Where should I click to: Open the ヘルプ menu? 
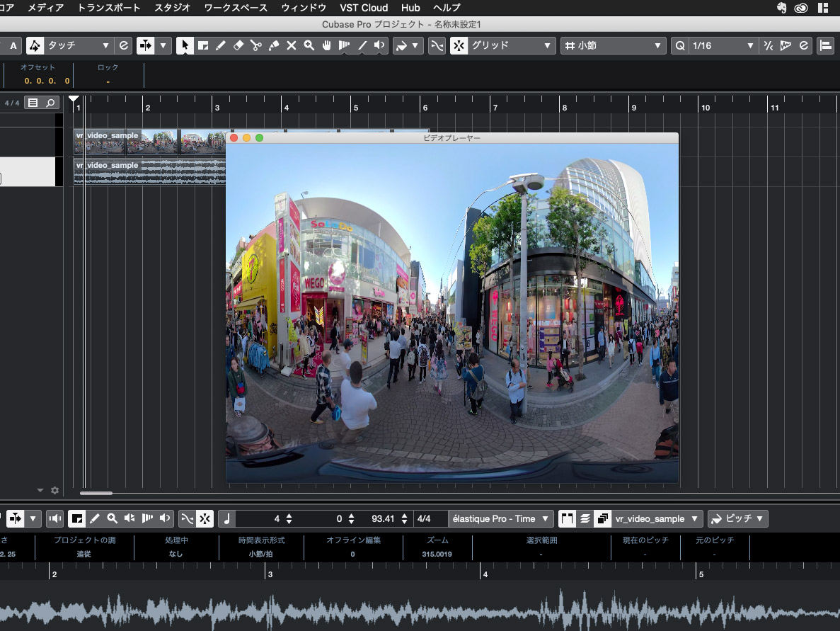(447, 8)
